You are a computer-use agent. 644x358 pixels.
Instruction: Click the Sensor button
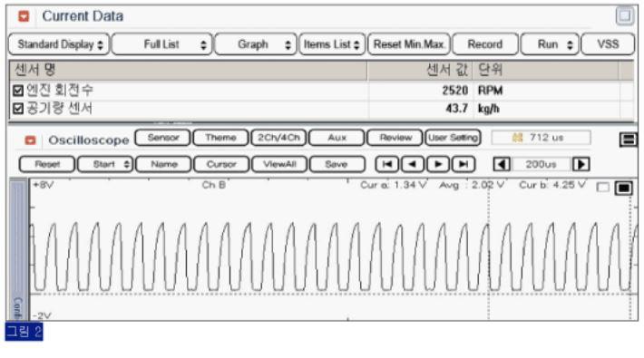pyautogui.click(x=162, y=138)
